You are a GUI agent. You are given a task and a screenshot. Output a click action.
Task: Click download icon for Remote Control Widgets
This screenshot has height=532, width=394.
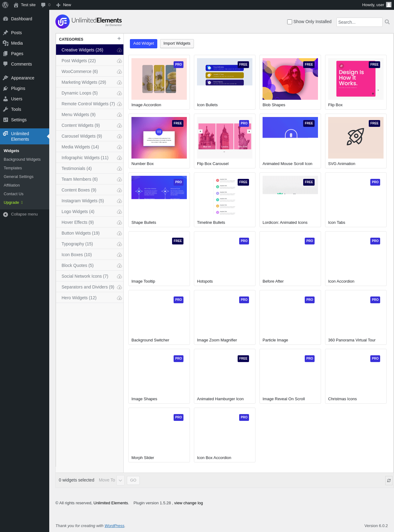coord(119,104)
